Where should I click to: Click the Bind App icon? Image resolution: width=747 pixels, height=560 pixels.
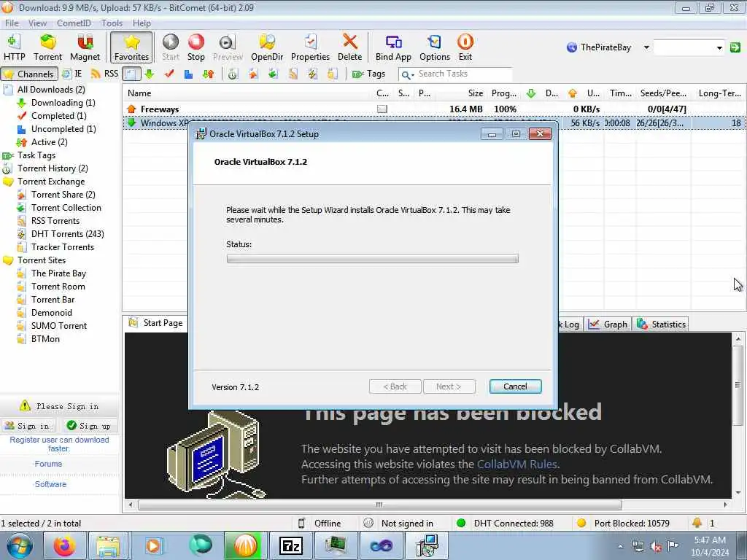(x=393, y=47)
